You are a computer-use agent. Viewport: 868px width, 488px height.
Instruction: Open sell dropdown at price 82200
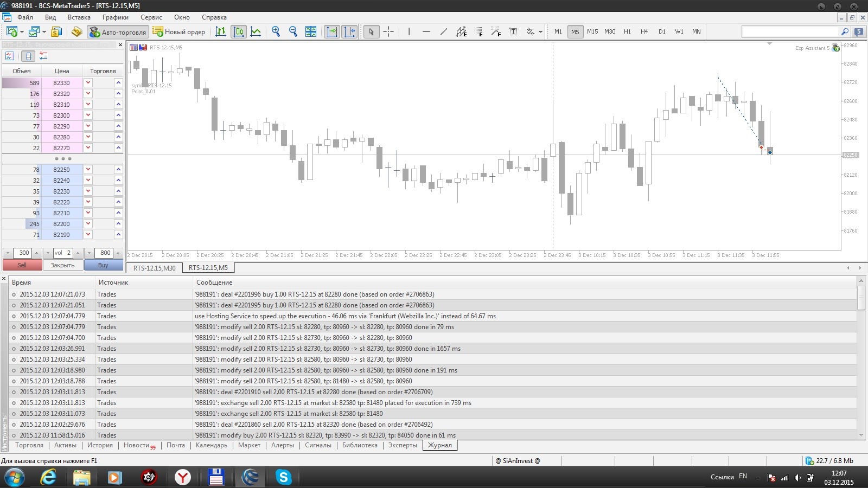pyautogui.click(x=88, y=223)
